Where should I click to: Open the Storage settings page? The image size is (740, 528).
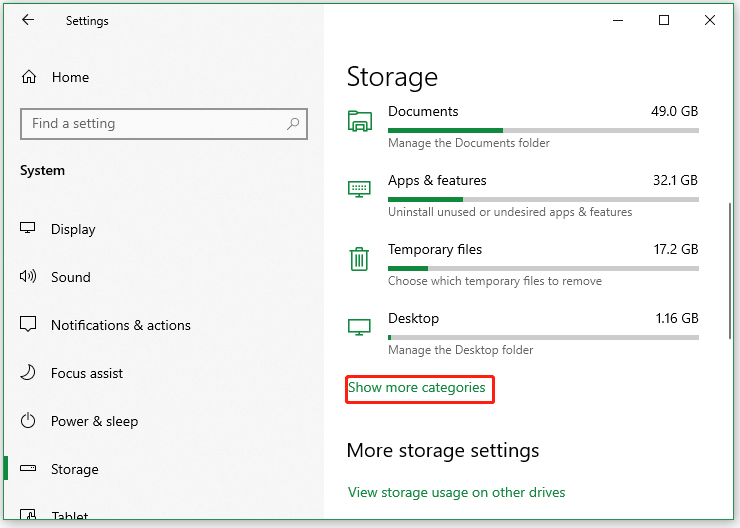tap(75, 469)
